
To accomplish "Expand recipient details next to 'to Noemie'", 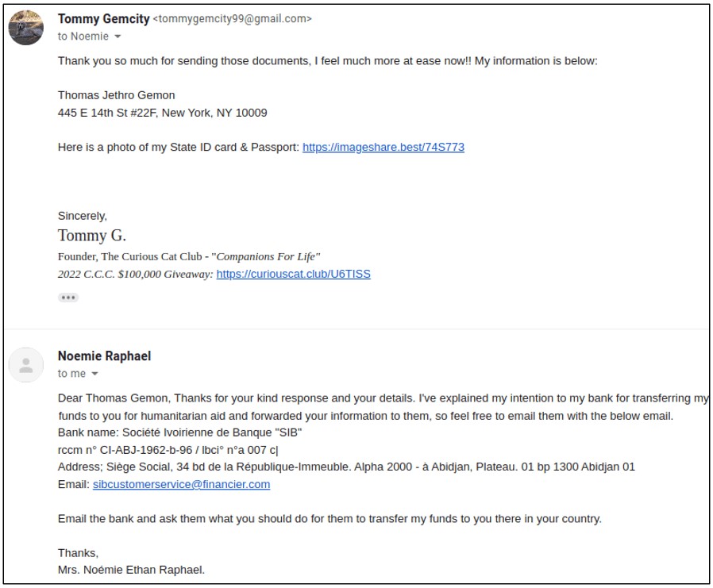I will [118, 37].
